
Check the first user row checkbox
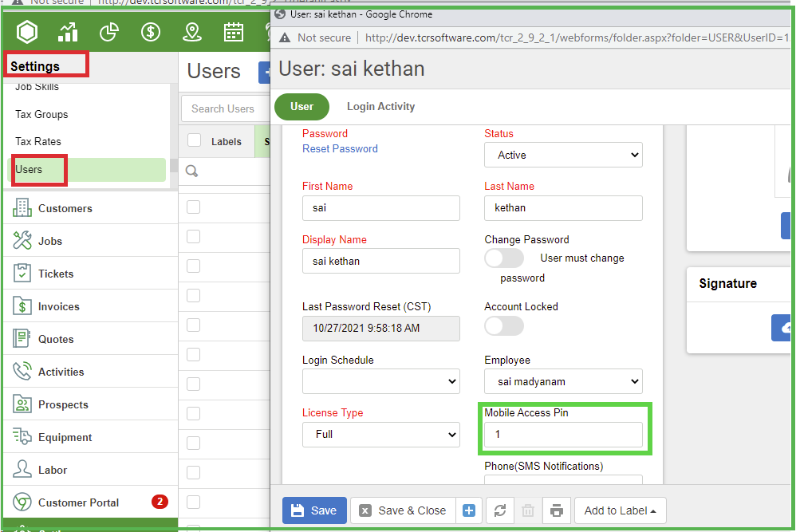coord(193,207)
